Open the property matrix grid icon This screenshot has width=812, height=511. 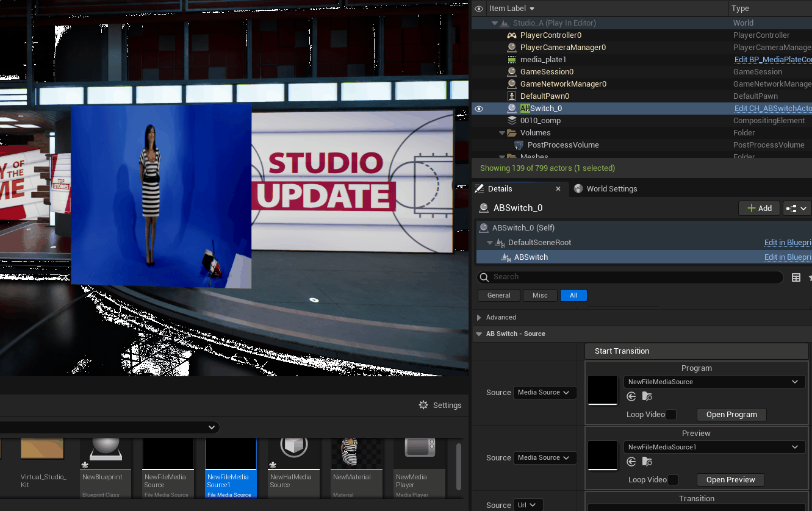(796, 277)
